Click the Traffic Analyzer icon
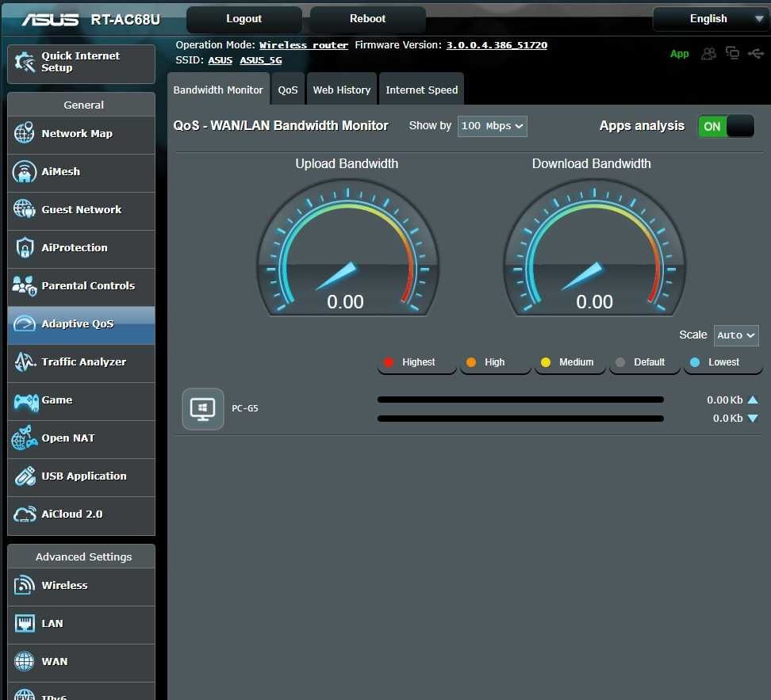 pos(24,362)
